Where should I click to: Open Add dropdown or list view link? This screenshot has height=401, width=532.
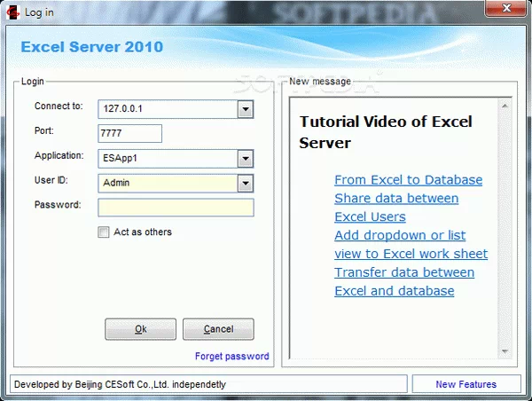411,245
